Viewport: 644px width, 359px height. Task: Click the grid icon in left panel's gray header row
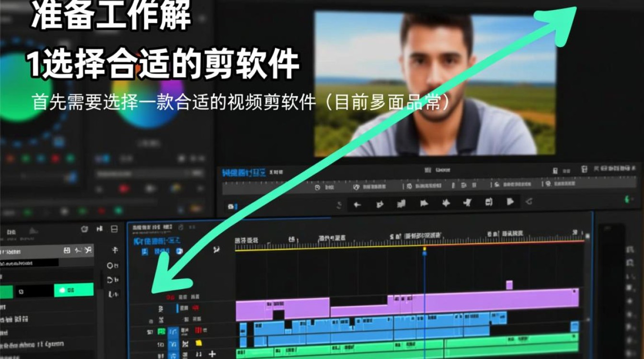tap(67, 250)
